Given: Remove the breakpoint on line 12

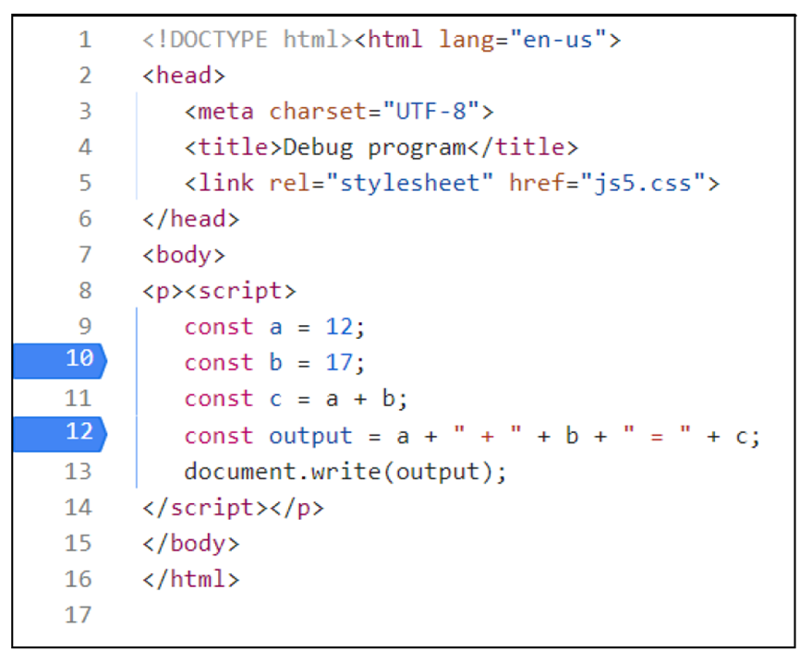Looking at the screenshot, I should [x=60, y=434].
